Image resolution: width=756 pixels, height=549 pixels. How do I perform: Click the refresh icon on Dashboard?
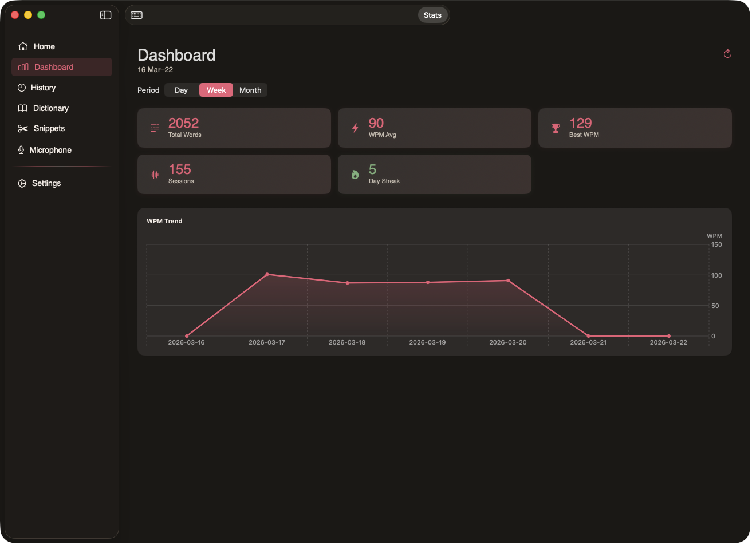point(727,54)
